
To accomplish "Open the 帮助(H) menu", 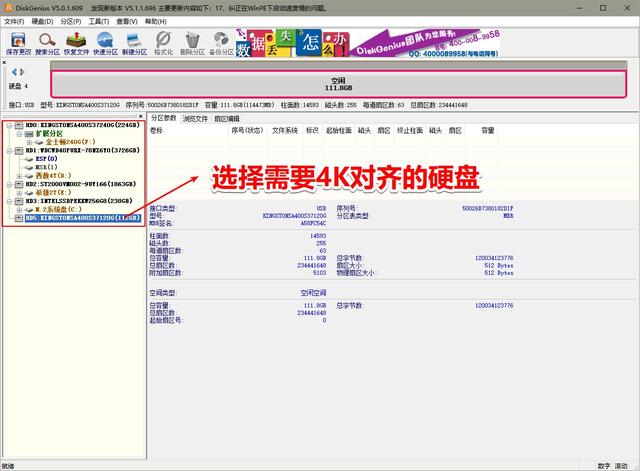I will tap(156, 21).
